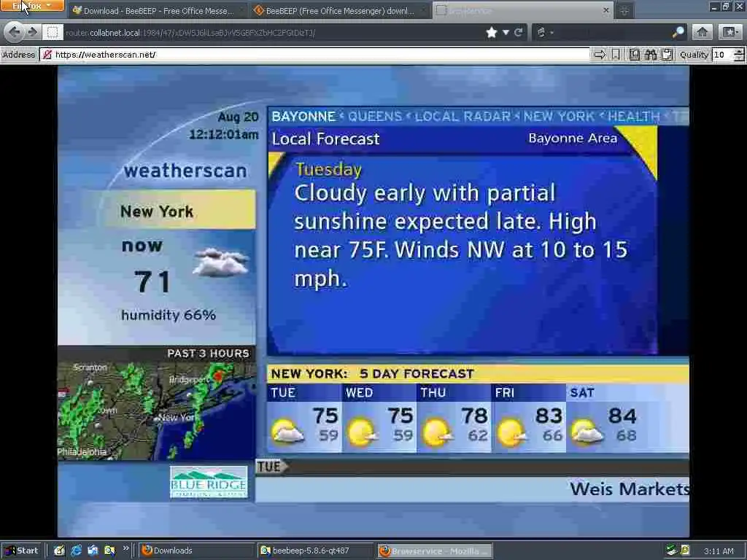Click the Browservice find binoculars icon

click(x=650, y=55)
